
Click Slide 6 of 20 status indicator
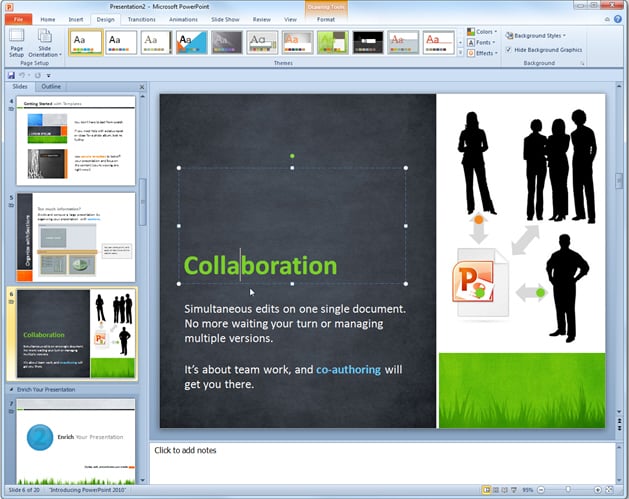click(24, 490)
